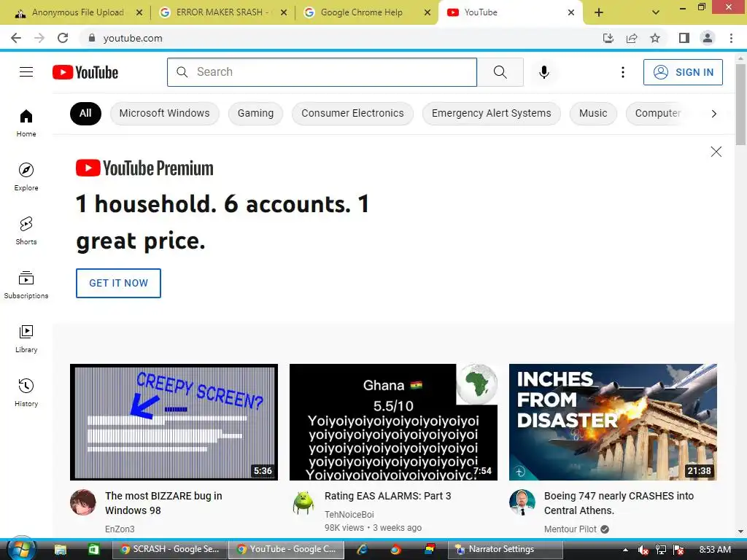Screen dimensions: 747x560
Task: Click the share page icon in address bar
Action: click(632, 38)
